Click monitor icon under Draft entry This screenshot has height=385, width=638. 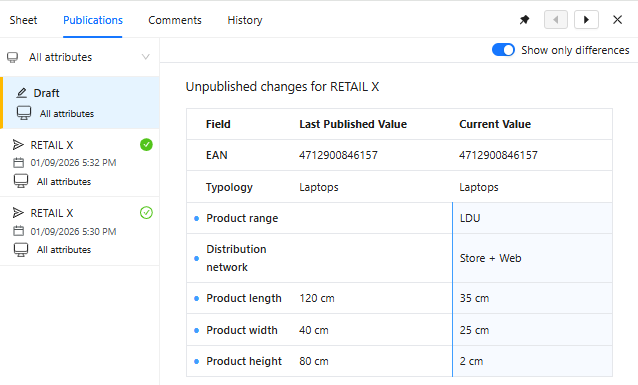[24, 113]
